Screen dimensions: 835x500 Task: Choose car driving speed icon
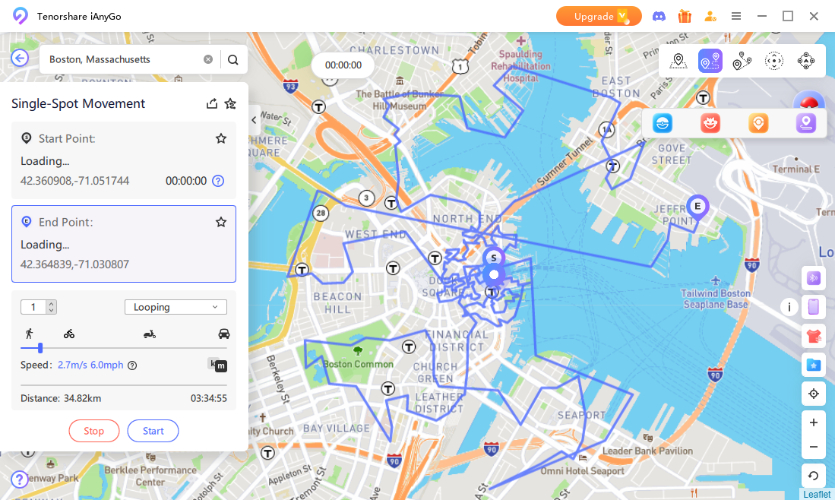tap(224, 334)
